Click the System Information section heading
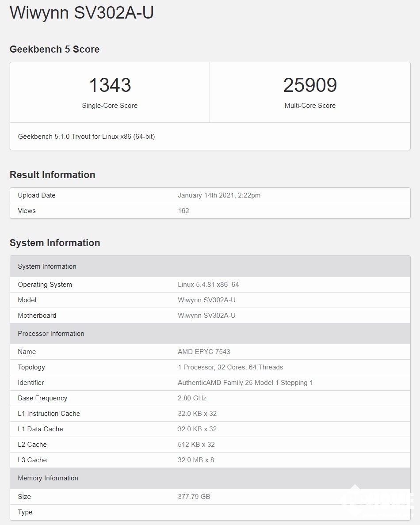 coord(55,243)
